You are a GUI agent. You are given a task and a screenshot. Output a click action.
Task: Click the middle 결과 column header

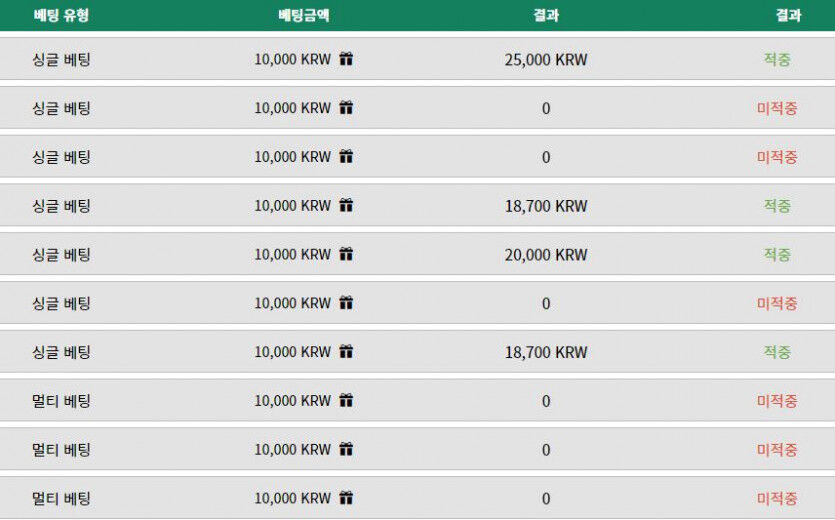click(546, 15)
